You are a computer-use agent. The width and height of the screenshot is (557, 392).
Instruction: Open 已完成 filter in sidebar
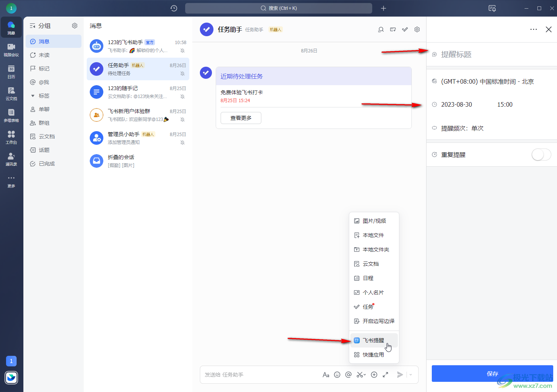pyautogui.click(x=54, y=164)
